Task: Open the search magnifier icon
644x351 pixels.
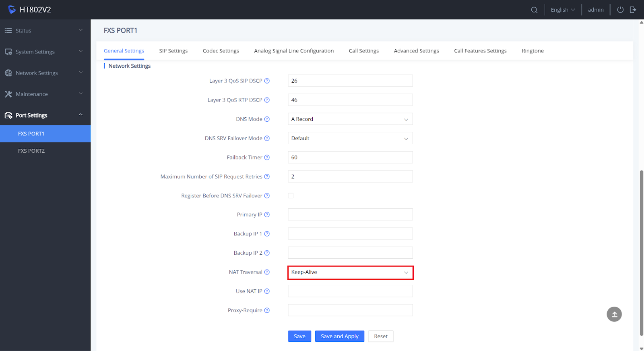Action: [534, 10]
